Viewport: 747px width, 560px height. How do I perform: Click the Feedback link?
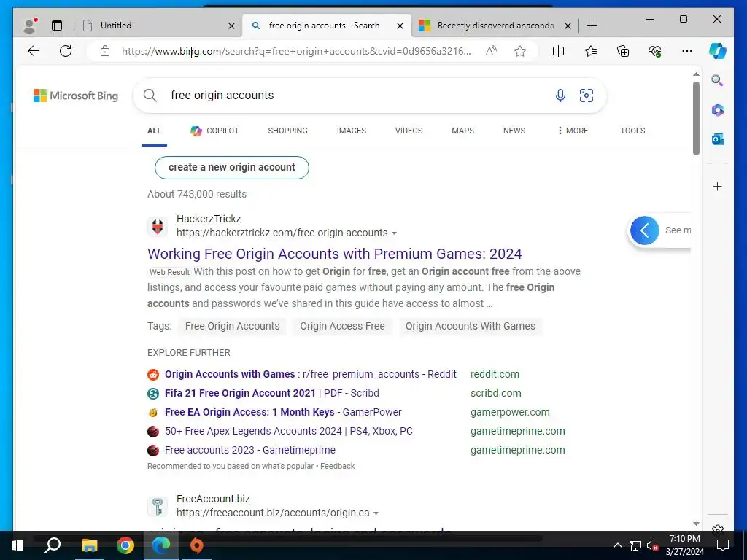pyautogui.click(x=337, y=466)
